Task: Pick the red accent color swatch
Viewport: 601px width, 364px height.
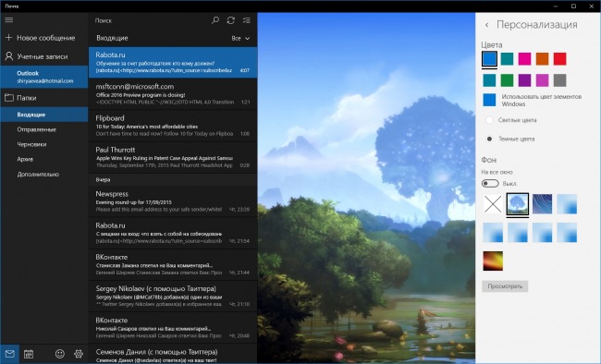Action: 559,59
